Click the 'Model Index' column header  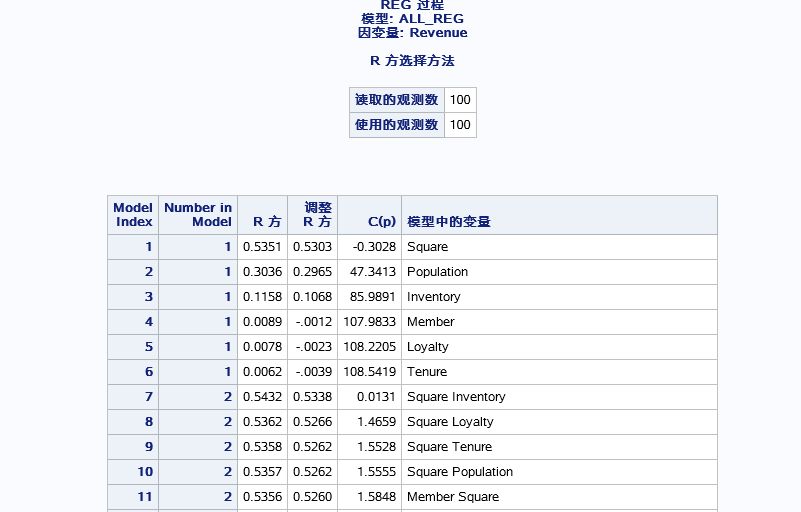[133, 215]
